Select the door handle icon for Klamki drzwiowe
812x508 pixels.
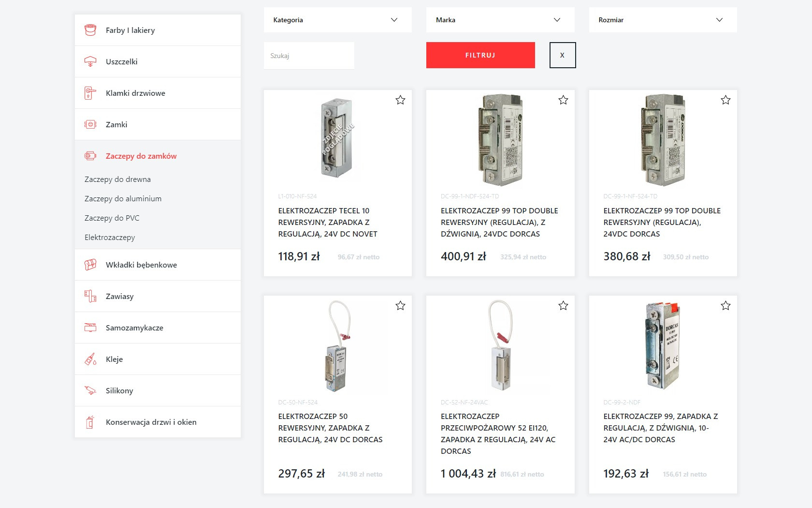(90, 93)
